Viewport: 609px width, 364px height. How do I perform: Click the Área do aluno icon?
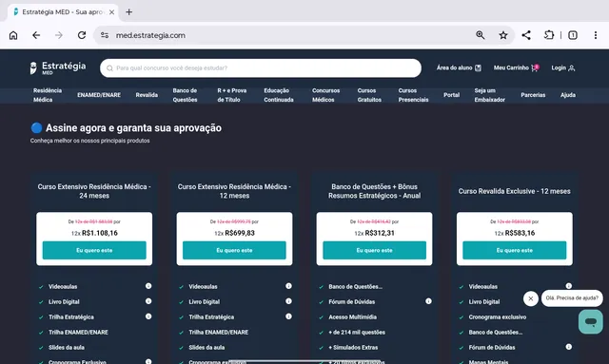coord(478,67)
